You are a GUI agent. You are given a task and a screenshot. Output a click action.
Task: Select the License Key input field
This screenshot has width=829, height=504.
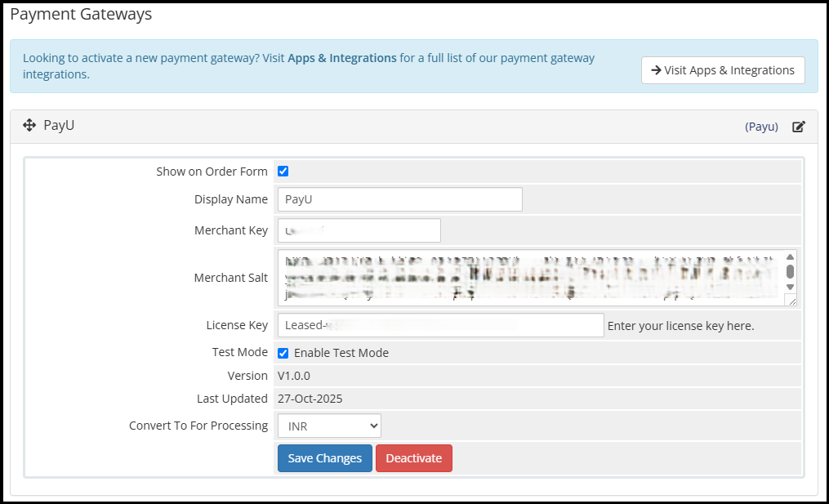(440, 325)
